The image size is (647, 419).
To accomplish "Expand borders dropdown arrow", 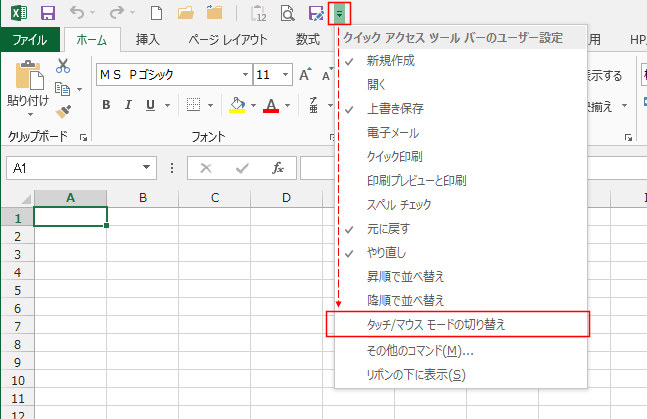I will point(210,106).
